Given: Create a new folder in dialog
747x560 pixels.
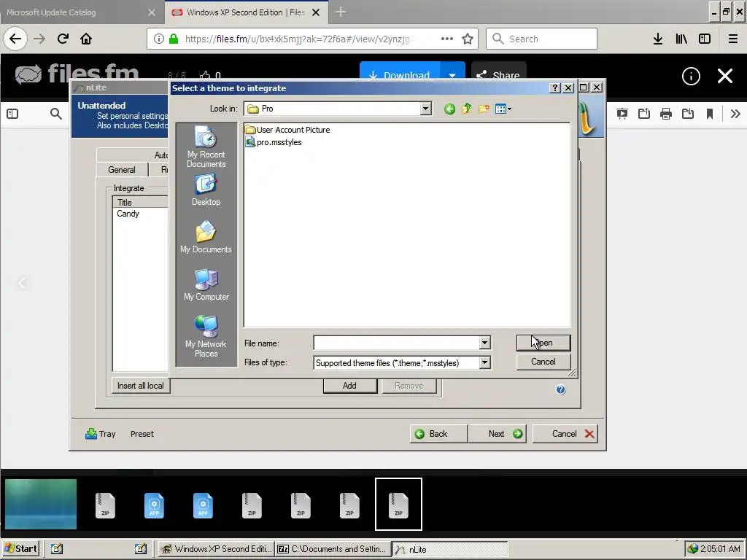Looking at the screenshot, I should (484, 109).
